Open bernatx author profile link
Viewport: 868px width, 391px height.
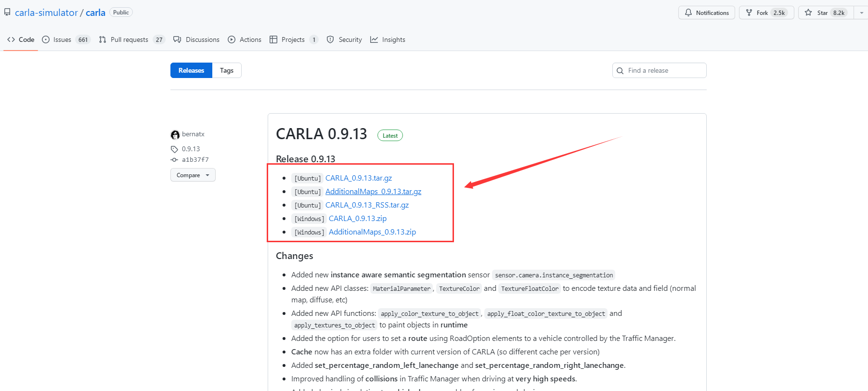(x=193, y=134)
